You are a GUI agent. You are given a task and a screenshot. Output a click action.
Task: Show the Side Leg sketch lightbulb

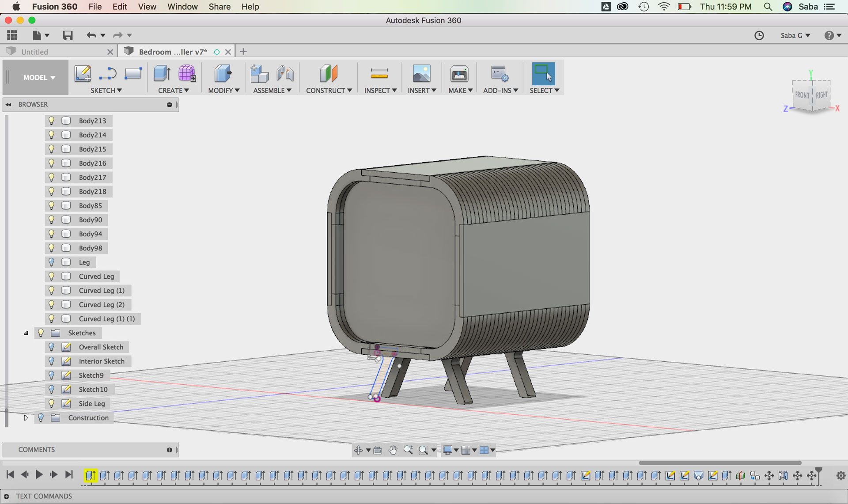(52, 403)
